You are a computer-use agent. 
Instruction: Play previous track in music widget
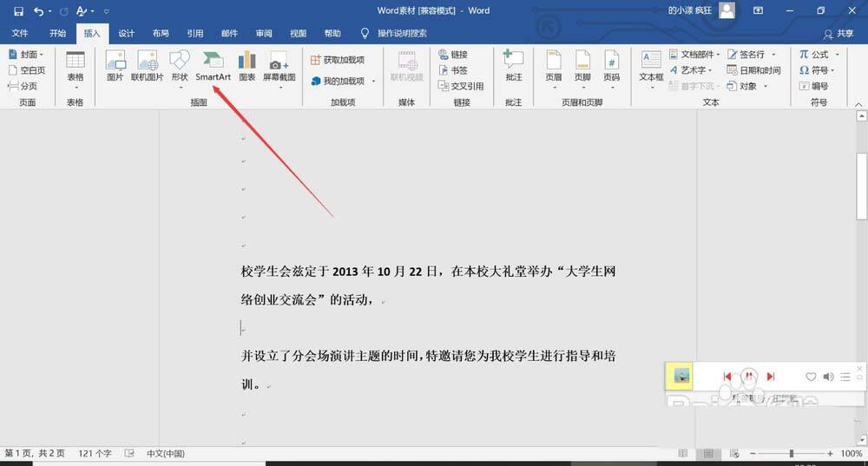[x=727, y=377]
